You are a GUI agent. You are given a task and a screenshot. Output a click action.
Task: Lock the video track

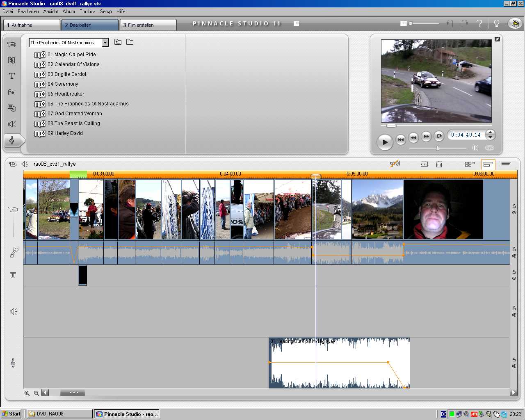point(514,206)
